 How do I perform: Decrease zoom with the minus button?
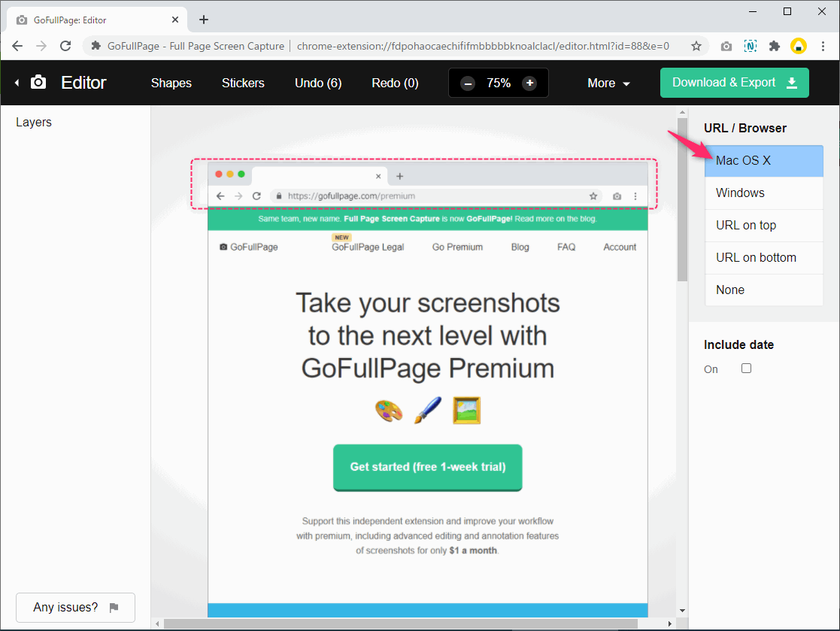coord(468,83)
